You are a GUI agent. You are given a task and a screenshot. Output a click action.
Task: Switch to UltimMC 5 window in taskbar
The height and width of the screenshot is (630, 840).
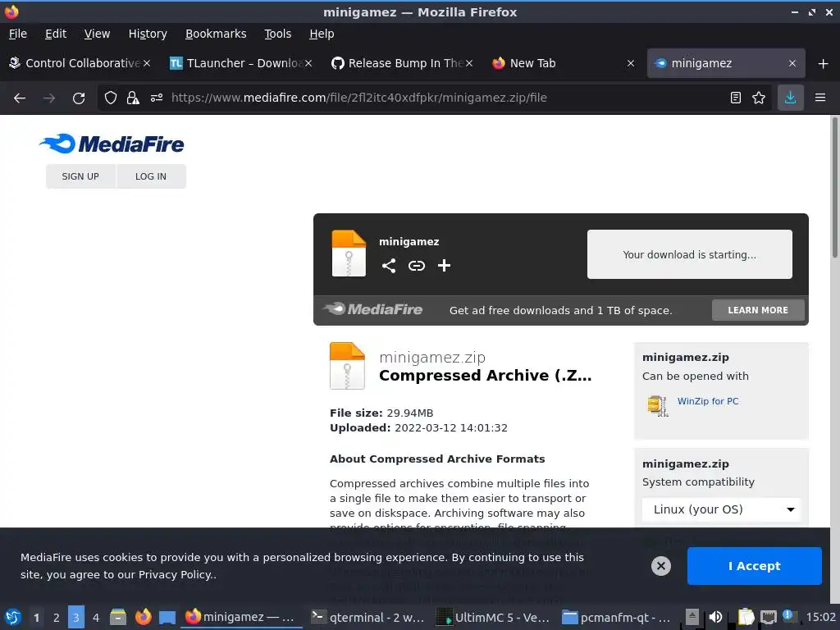(x=493, y=618)
